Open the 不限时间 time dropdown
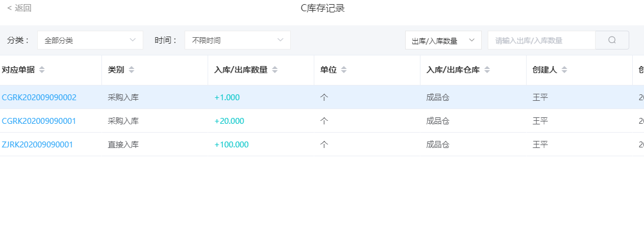Viewport: 644px width, 250px height. [x=238, y=40]
